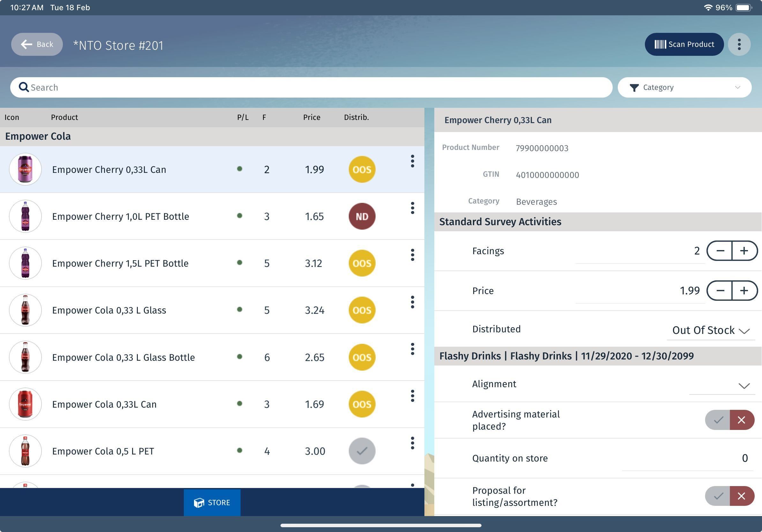Screen dimensions: 762x532
Task: Click the search magnifier icon
Action: (x=24, y=87)
